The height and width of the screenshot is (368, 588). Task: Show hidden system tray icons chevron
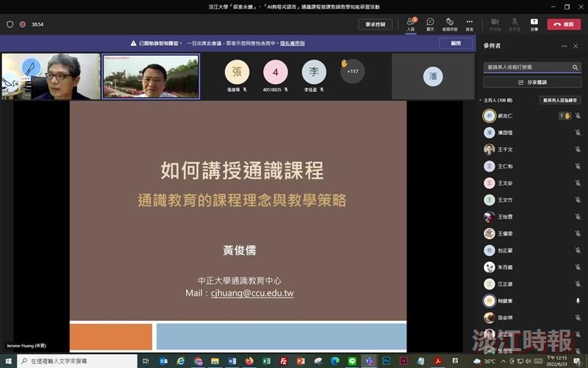[x=503, y=361]
